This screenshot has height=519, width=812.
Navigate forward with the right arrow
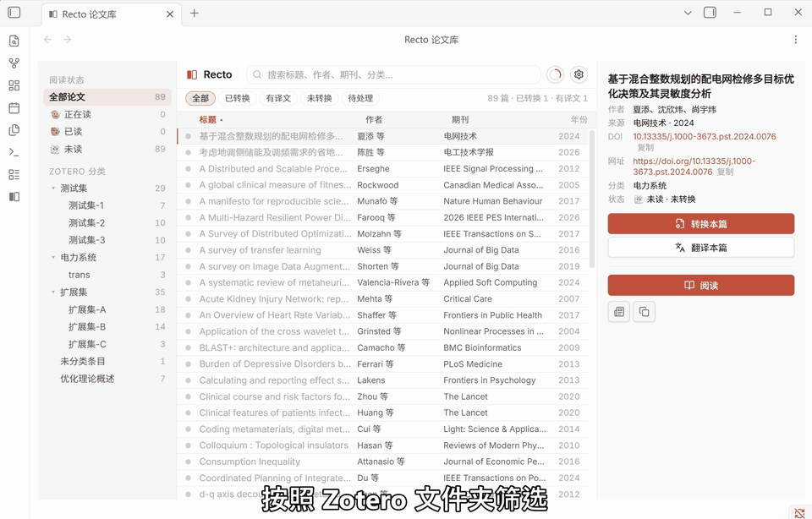coord(68,40)
